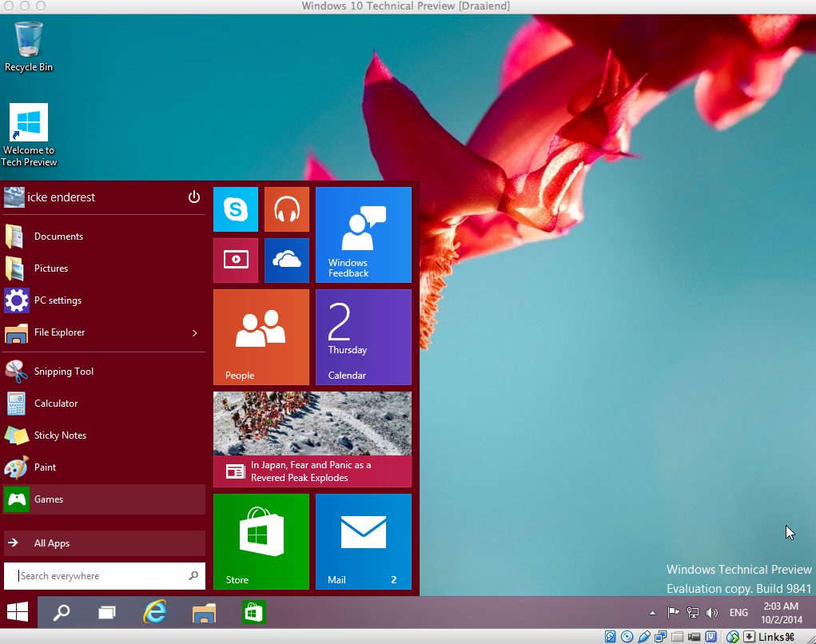Expand File Explorer jump list arrow

[x=195, y=332]
